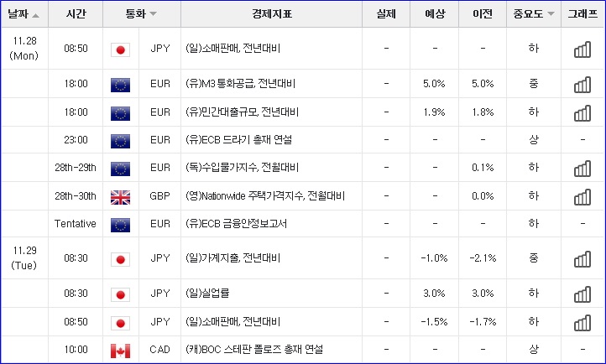Image resolution: width=606 pixels, height=364 pixels.
Task: Click the 예상 column header
Action: click(435, 14)
